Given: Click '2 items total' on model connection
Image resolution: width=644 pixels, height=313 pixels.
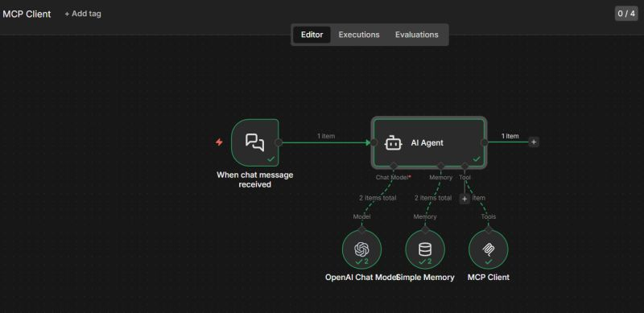Looking at the screenshot, I should (378, 198).
